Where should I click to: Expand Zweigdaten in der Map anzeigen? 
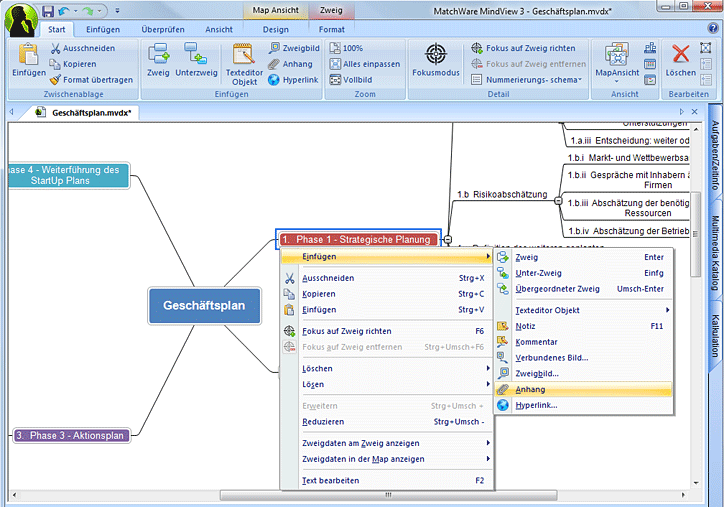point(387,459)
